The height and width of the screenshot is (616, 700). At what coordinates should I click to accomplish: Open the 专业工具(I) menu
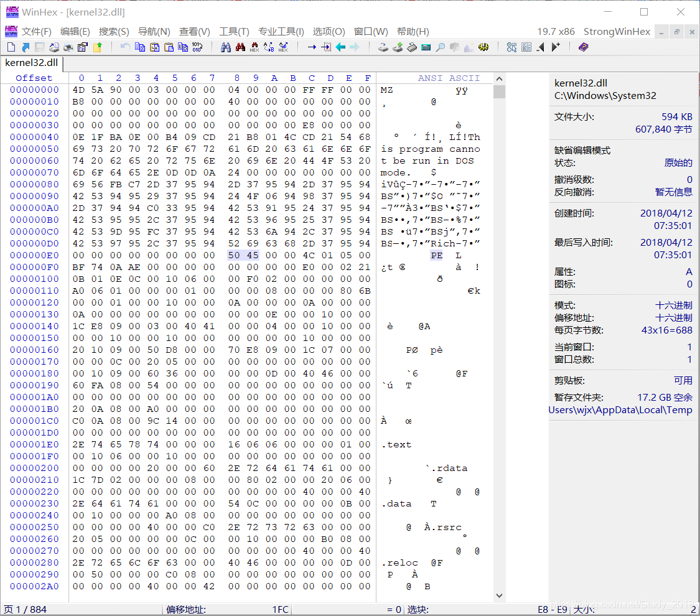pyautogui.click(x=281, y=31)
